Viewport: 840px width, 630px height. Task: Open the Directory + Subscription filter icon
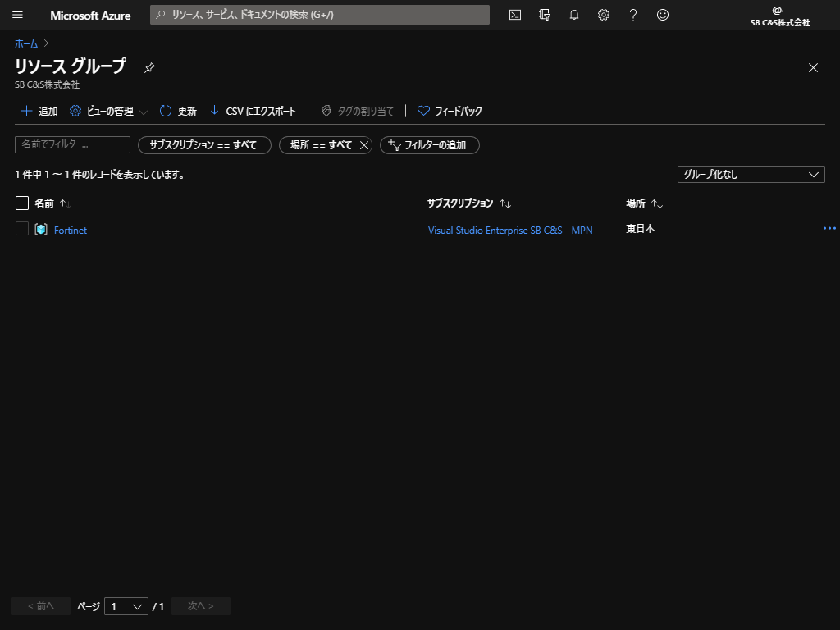point(545,15)
